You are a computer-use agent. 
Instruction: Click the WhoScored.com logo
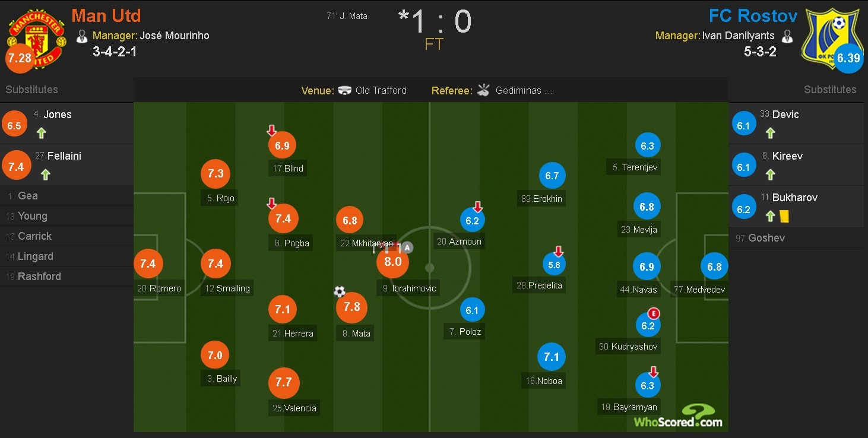[x=679, y=415]
